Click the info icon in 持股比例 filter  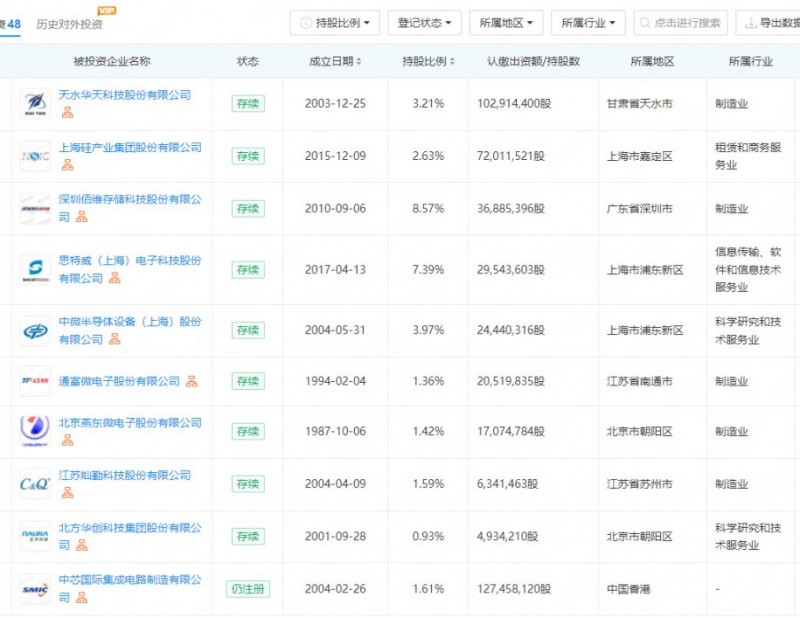[306, 23]
